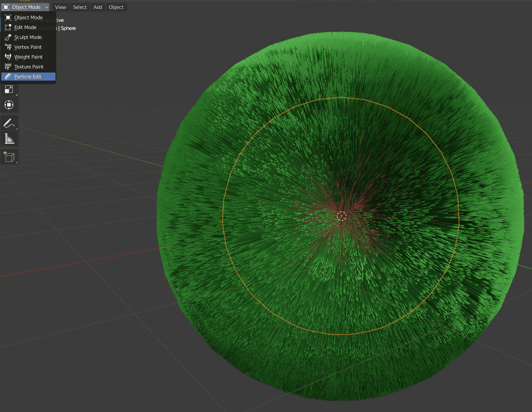The height and width of the screenshot is (412, 532).
Task: Enable Edit Mode from the list
Action: pyautogui.click(x=25, y=27)
